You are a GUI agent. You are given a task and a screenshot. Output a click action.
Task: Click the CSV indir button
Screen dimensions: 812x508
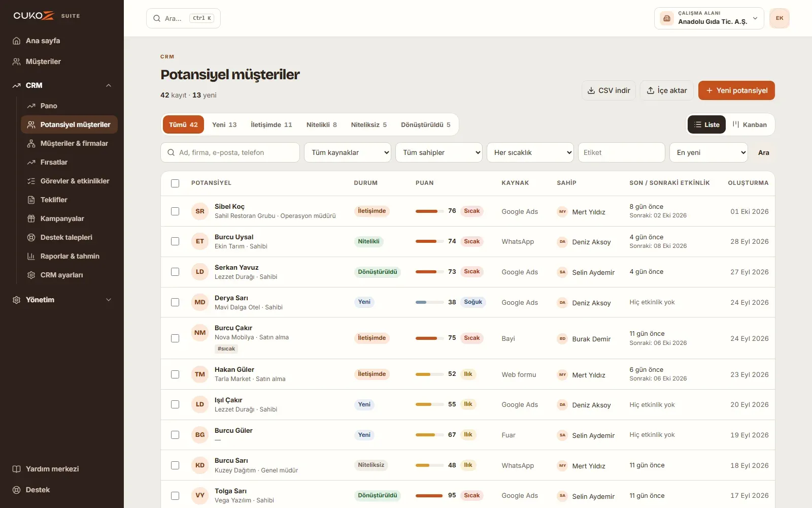pyautogui.click(x=608, y=90)
